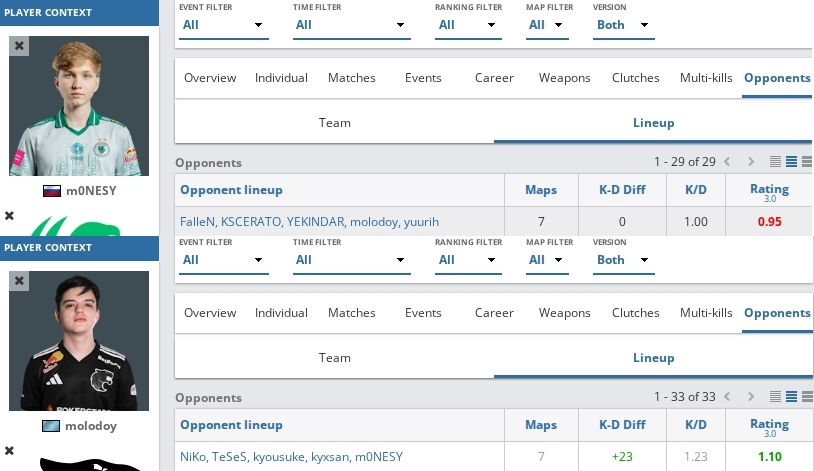Viewport: 814px width, 471px height.
Task: Open m0NESY player name link
Action: click(91, 191)
